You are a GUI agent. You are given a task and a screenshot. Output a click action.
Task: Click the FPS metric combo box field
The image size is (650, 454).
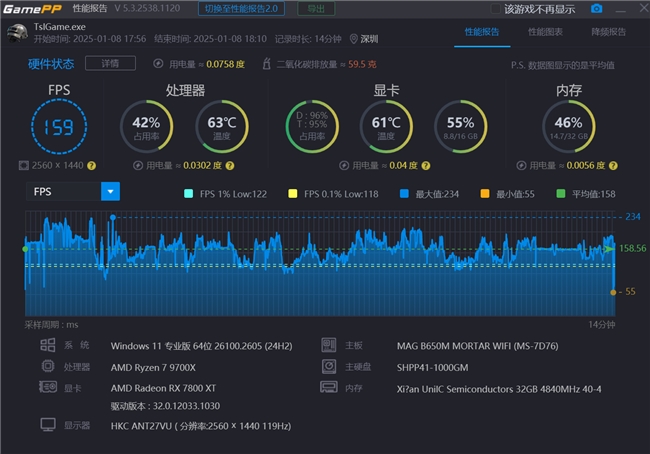pyautogui.click(x=73, y=192)
